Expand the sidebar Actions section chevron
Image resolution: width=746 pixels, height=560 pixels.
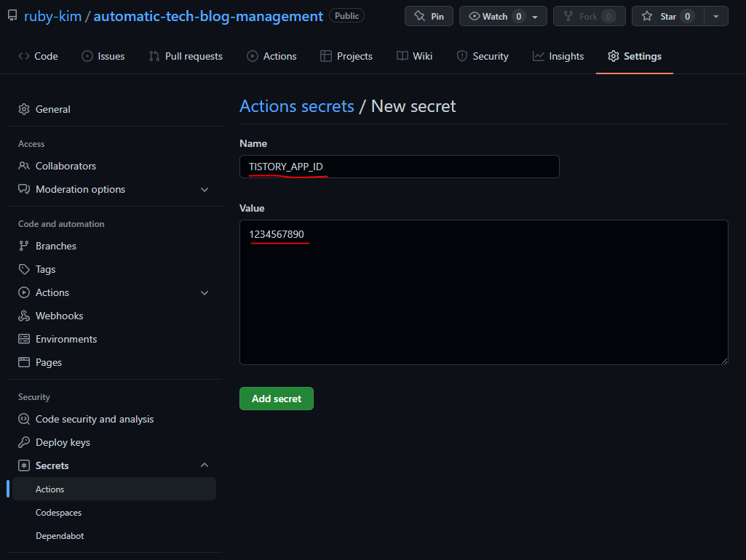coord(205,293)
